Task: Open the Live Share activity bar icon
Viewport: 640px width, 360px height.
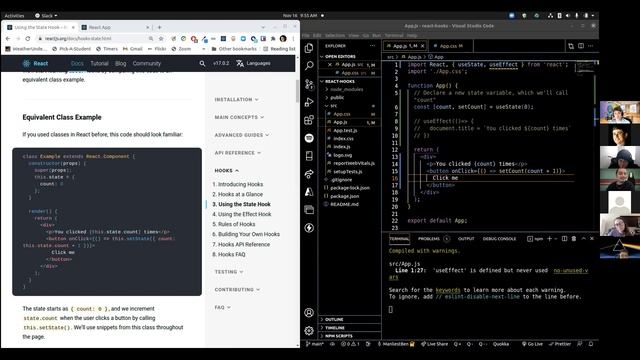Action: pos(309,174)
